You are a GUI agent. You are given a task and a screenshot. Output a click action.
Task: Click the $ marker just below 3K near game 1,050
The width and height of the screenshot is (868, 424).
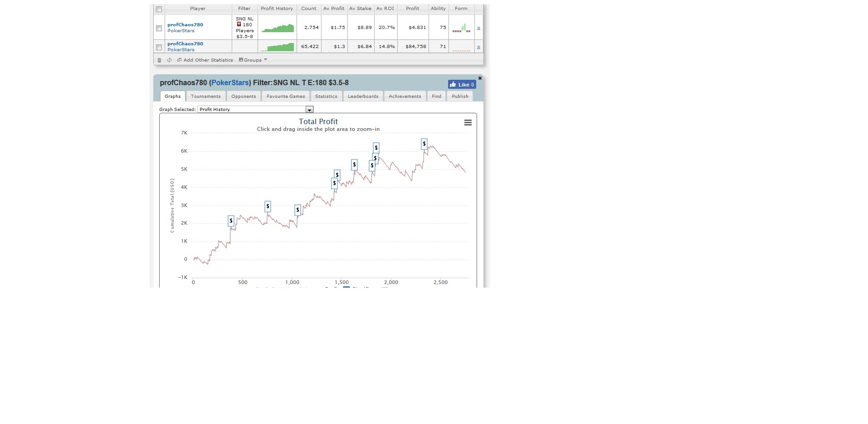(x=297, y=210)
